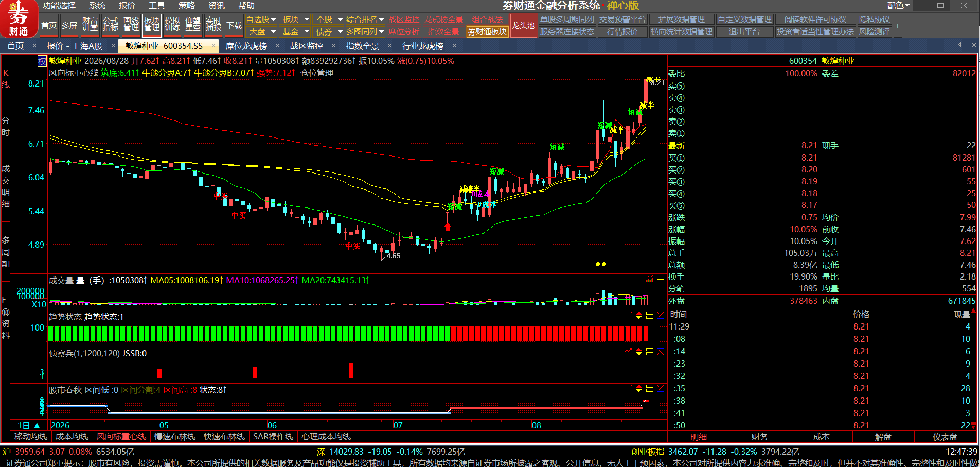Click the 券财通 logo icon
Screen dimensions: 980x467
pos(19,19)
